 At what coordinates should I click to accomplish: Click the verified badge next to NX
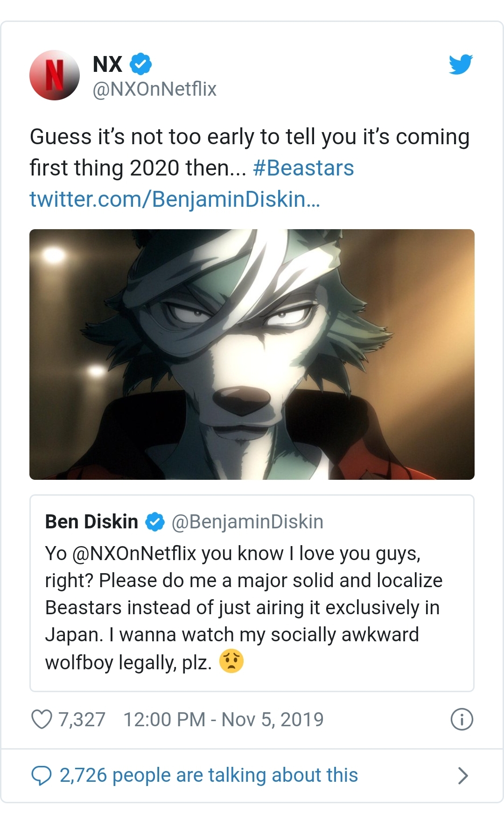coord(140,64)
